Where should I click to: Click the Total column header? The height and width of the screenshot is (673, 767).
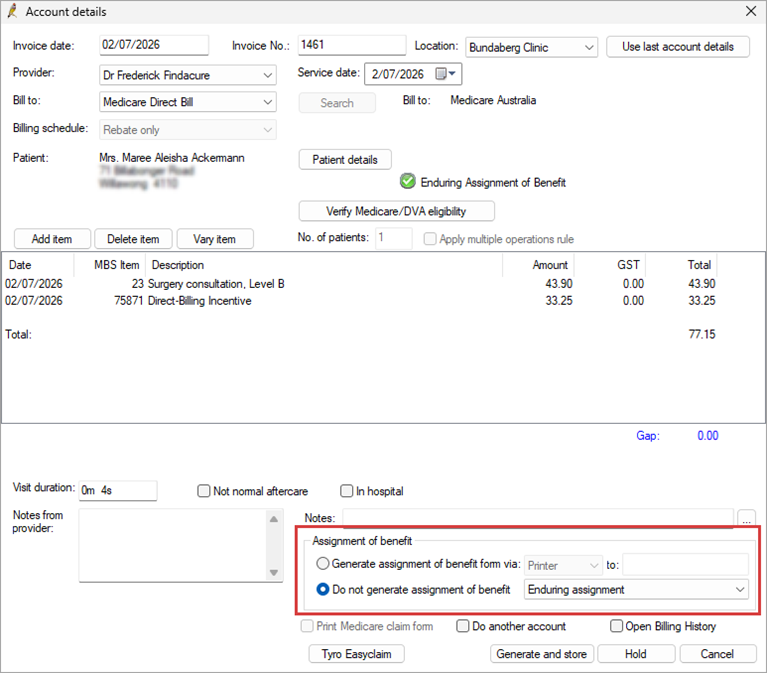tap(682, 265)
